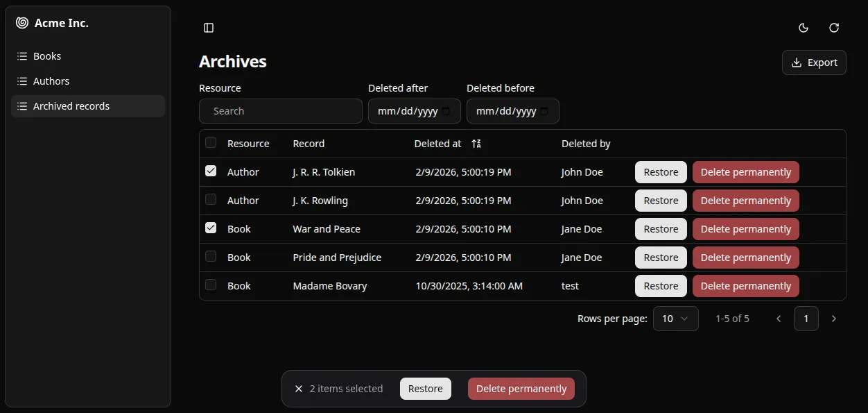This screenshot has height=413, width=868.
Task: Check the Pride and Prejudice row checkbox
Action: tap(210, 256)
